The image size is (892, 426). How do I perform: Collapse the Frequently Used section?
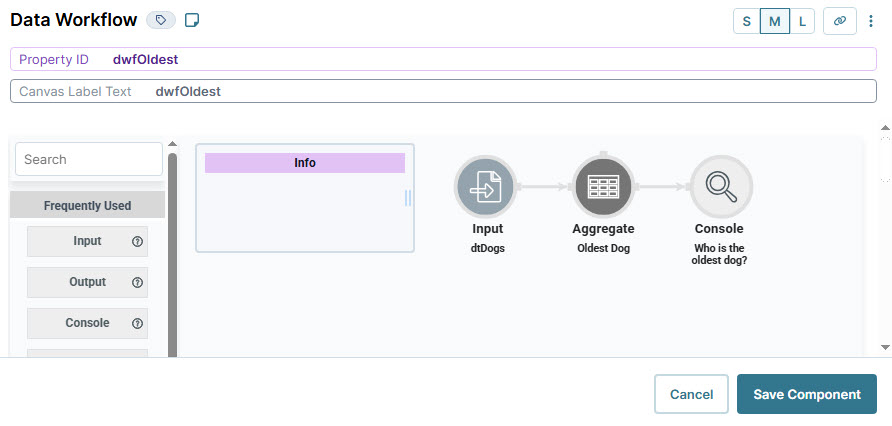(x=88, y=205)
